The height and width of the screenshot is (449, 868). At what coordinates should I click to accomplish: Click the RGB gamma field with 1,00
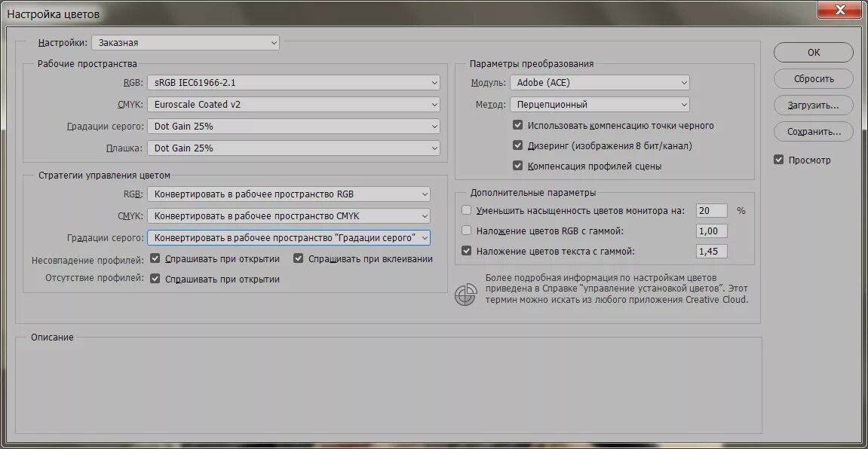coord(711,231)
